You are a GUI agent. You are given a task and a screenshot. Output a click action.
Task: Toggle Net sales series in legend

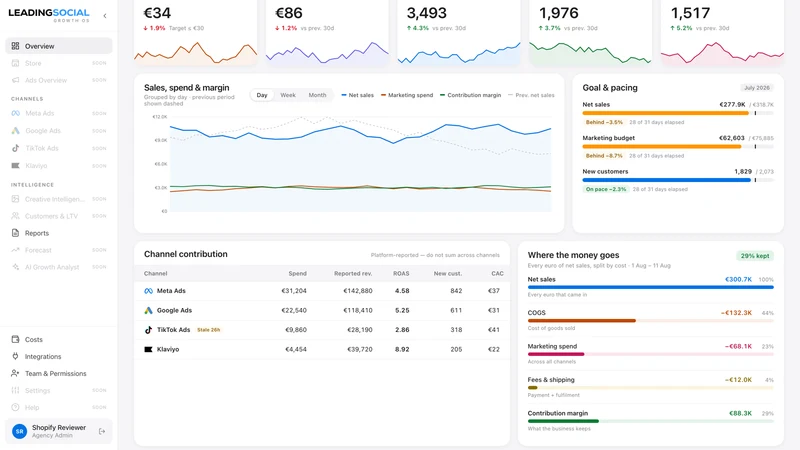click(x=358, y=95)
